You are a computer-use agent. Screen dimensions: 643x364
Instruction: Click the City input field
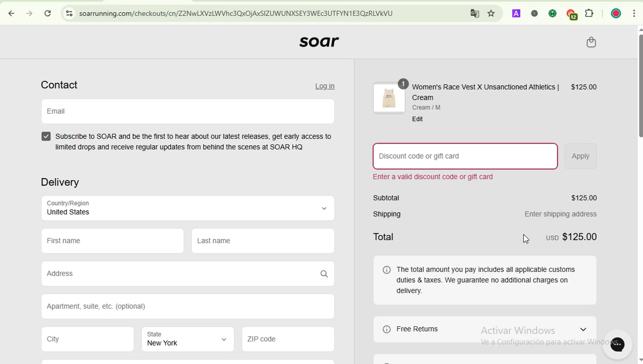pos(87,339)
